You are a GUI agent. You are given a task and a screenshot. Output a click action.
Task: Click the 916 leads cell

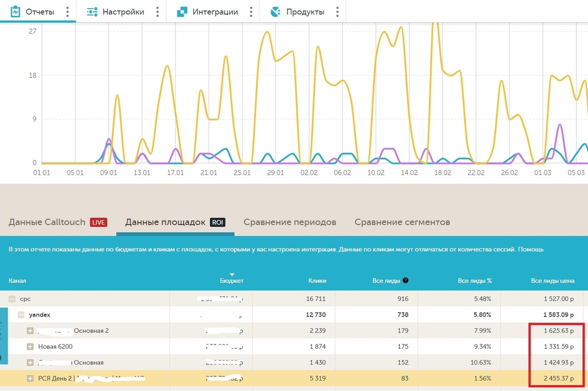point(403,299)
